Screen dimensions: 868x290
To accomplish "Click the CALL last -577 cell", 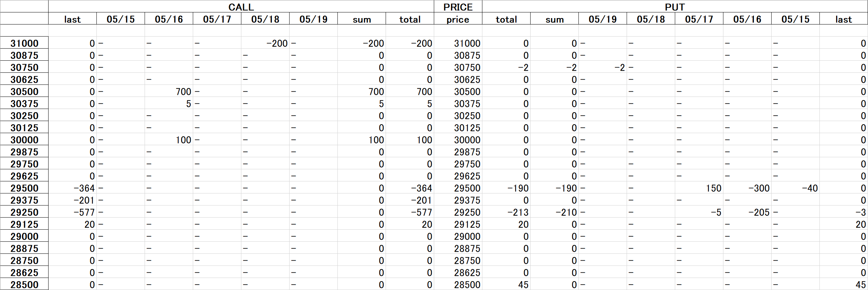I will 72,212.
